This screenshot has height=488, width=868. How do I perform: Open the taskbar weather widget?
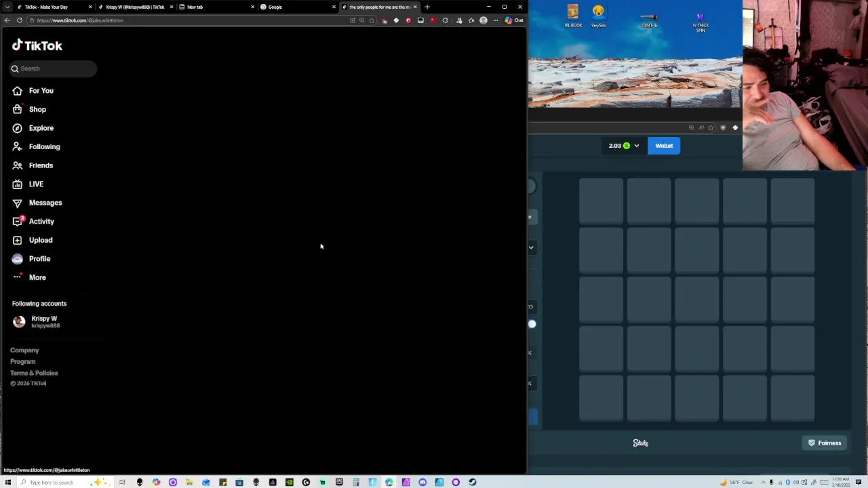click(x=738, y=483)
